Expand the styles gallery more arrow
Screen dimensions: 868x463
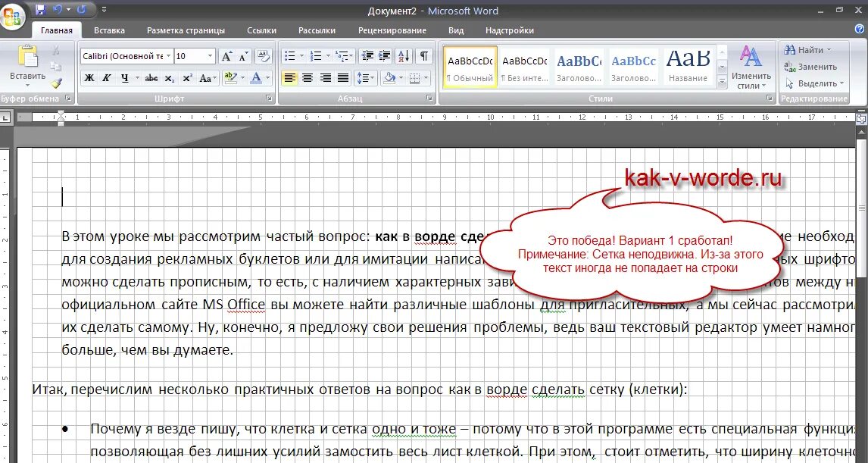(x=722, y=82)
